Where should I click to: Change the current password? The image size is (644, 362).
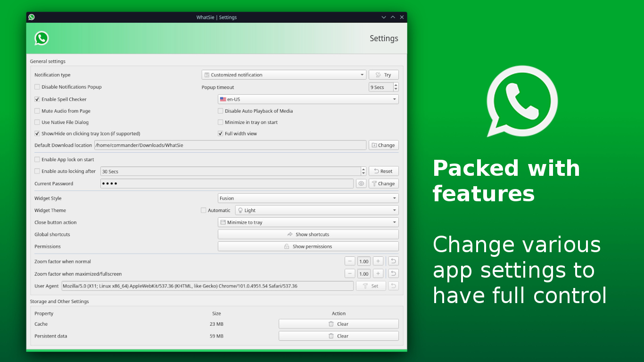point(383,184)
